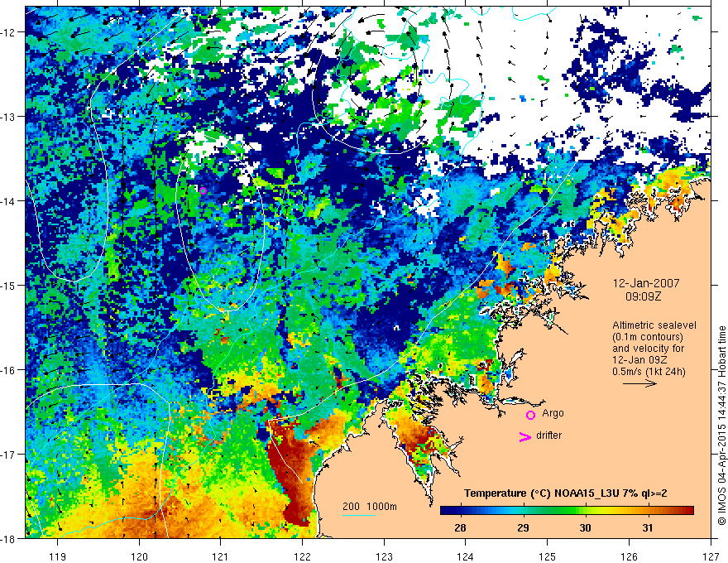This screenshot has height=563, width=728.
Task: Click the time label 09:09Z
Action: click(x=644, y=296)
